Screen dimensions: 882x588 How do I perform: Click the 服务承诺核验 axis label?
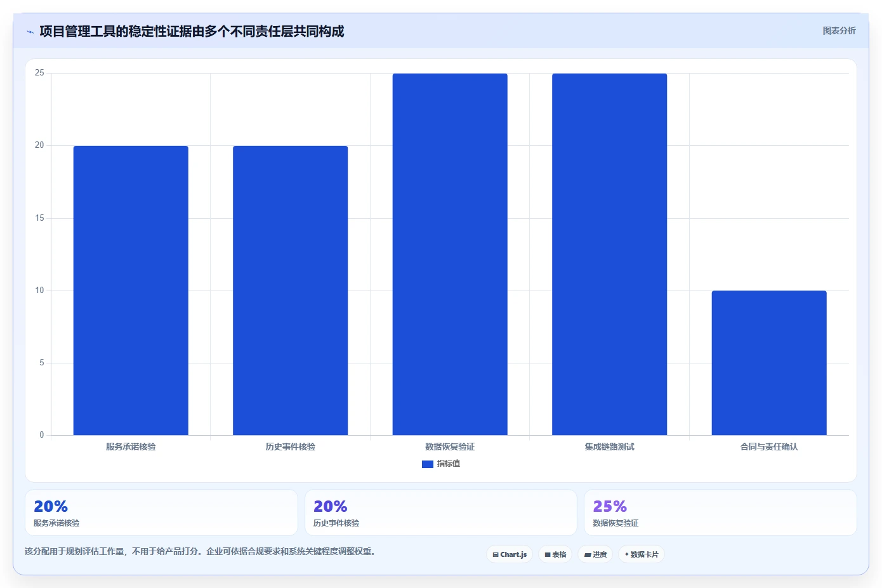[131, 447]
